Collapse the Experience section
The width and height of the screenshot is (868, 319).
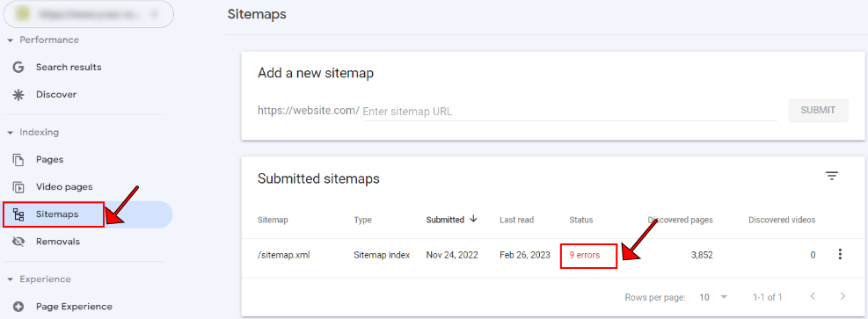10,279
